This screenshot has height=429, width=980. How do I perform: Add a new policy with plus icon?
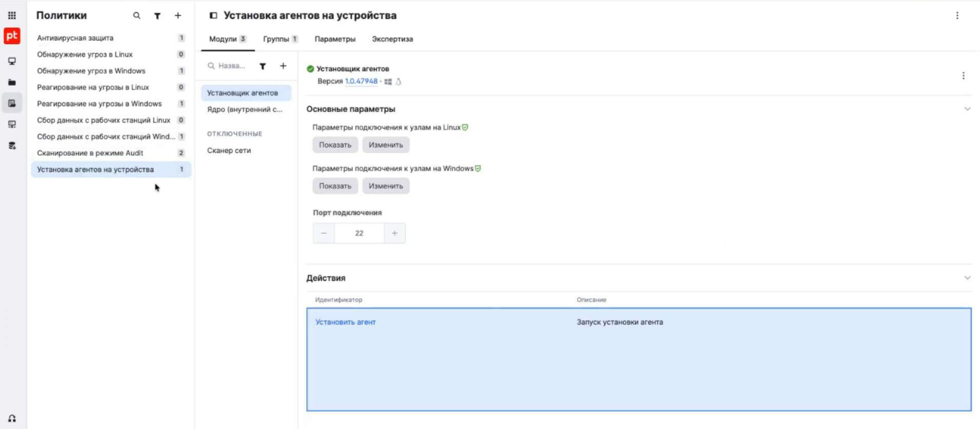coord(178,15)
